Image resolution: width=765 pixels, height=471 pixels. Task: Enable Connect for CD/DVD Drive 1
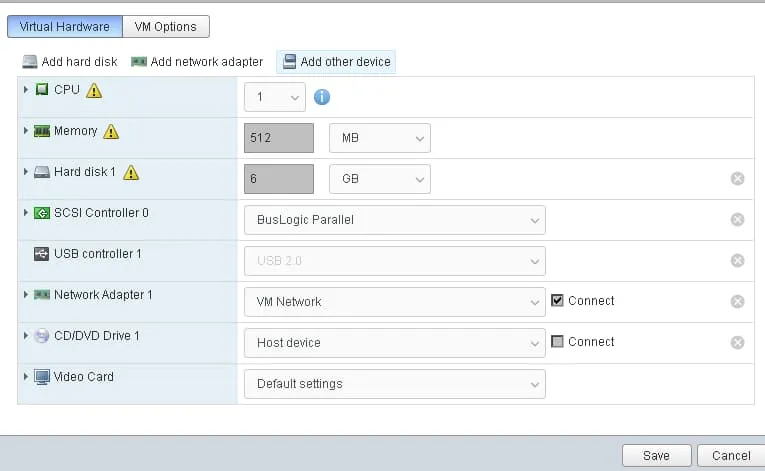click(558, 342)
